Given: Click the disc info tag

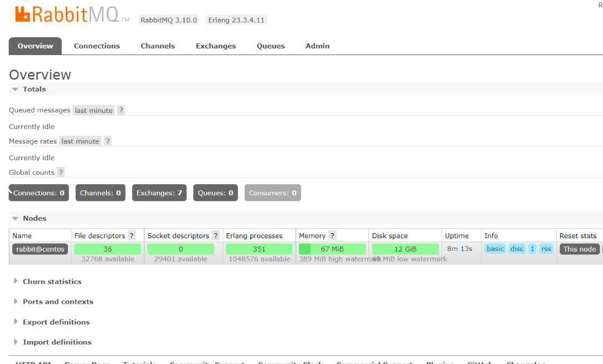Looking at the screenshot, I should [x=517, y=248].
